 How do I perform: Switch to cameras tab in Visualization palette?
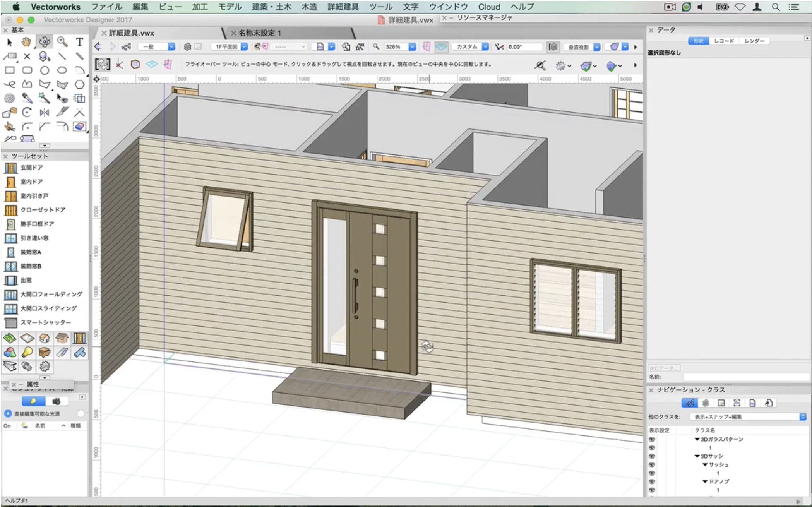click(x=57, y=401)
